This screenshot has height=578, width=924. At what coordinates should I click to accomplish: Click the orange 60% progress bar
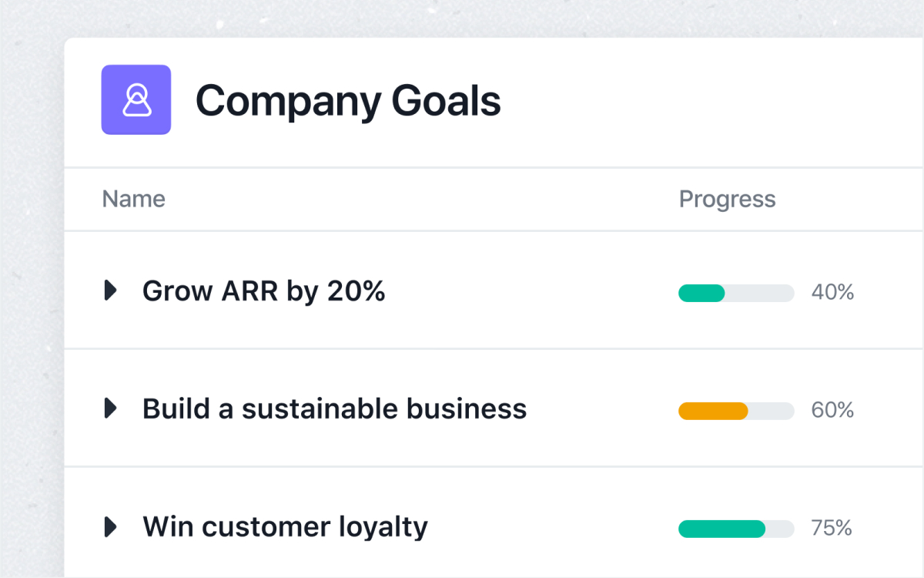coord(713,411)
